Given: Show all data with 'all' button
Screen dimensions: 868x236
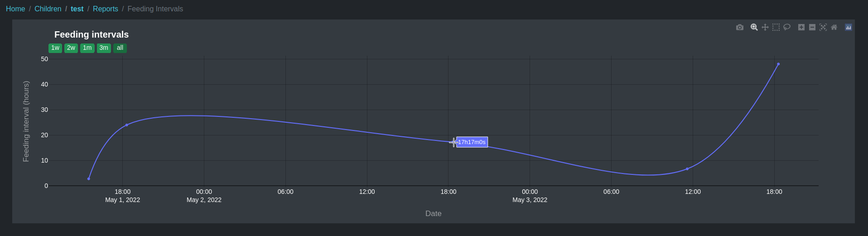Looking at the screenshot, I should [120, 48].
